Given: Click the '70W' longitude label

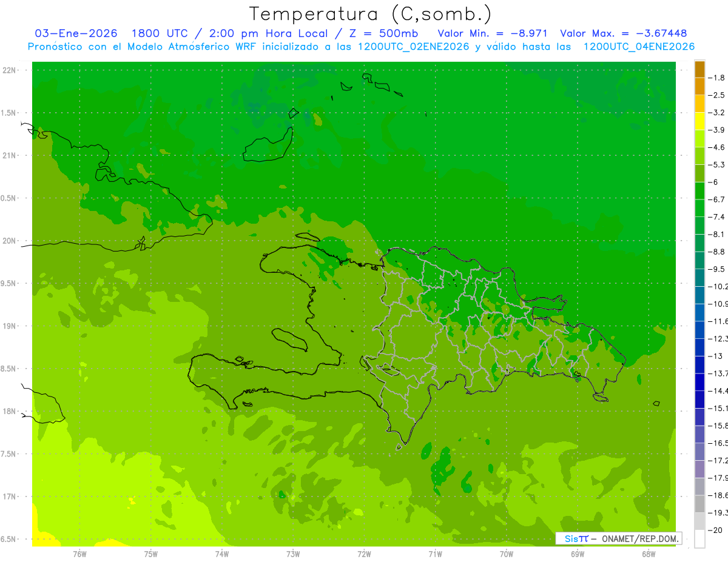Looking at the screenshot, I should (x=507, y=554).
